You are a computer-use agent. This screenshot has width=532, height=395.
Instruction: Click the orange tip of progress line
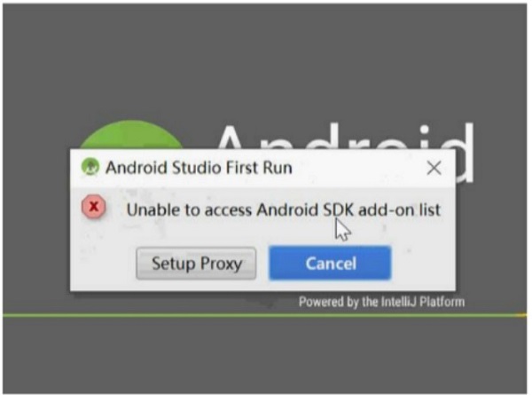point(521,315)
